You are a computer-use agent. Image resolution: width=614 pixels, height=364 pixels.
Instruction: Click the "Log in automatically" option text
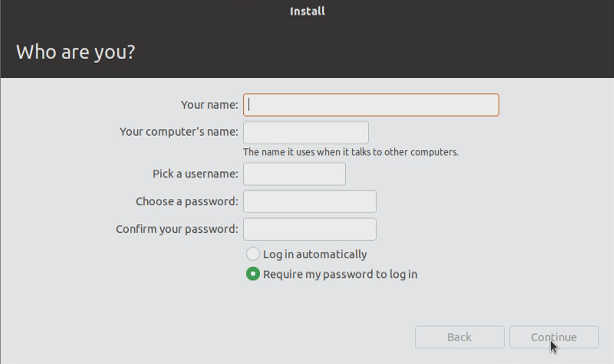coord(315,254)
